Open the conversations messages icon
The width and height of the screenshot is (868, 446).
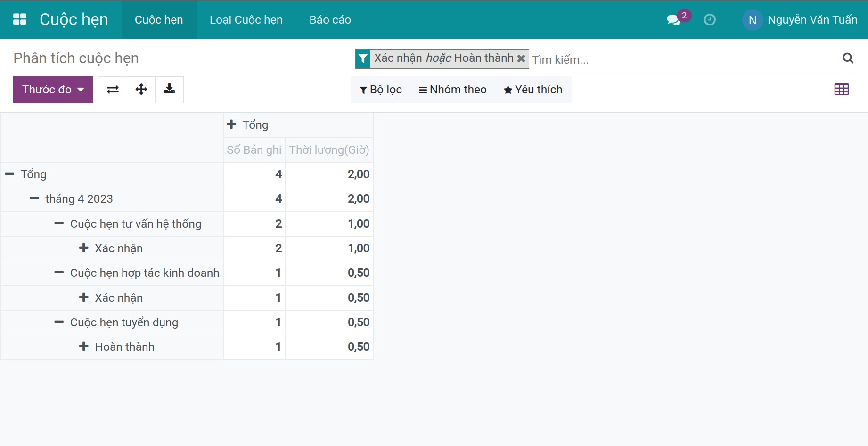pos(674,20)
